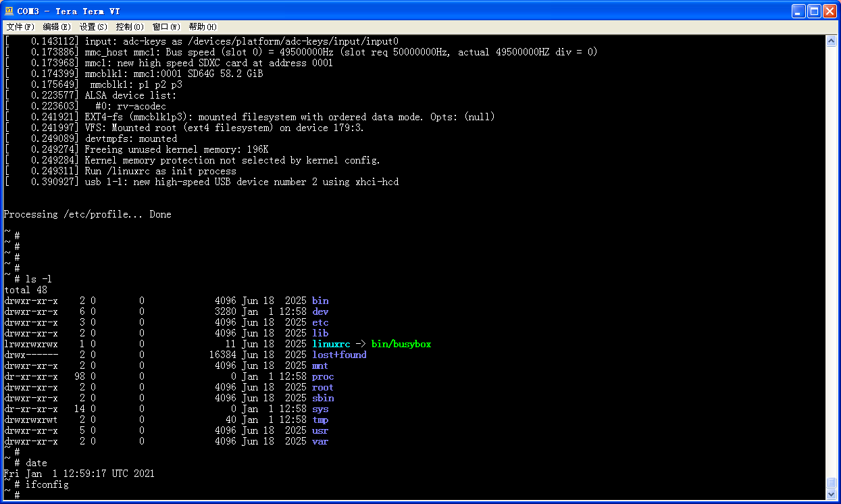Screen dimensions: 841x504
Task: Click the 'new high speed SDXC card' line
Action: tap(169, 63)
